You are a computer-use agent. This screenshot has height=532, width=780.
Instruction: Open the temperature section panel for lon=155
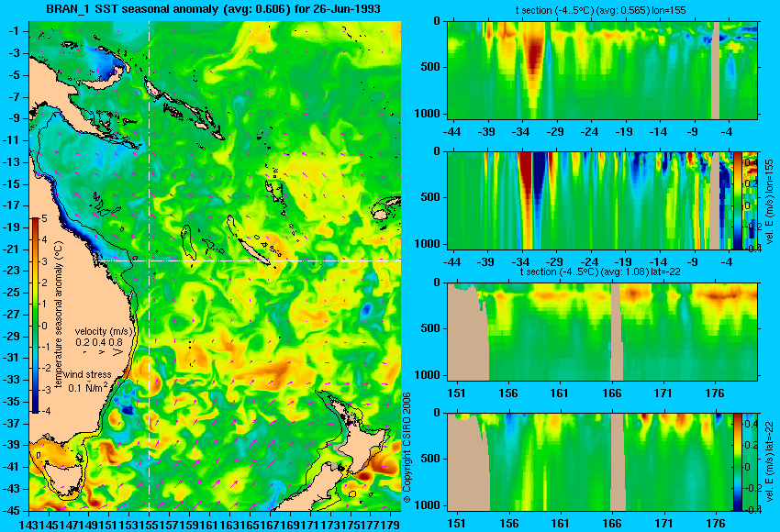coord(603,70)
